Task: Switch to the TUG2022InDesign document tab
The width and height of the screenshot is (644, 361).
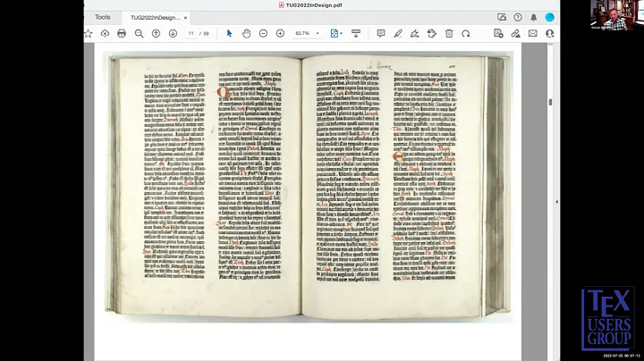Action: click(x=155, y=18)
